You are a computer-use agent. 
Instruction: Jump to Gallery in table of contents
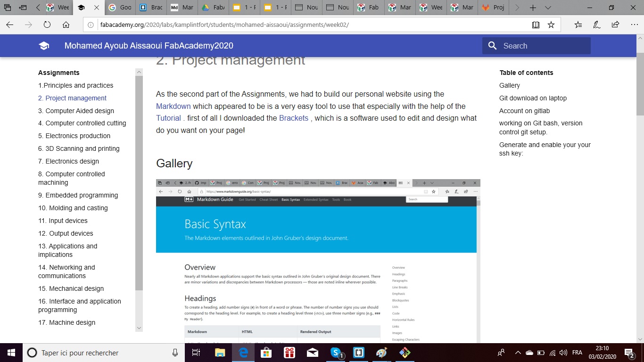510,85
